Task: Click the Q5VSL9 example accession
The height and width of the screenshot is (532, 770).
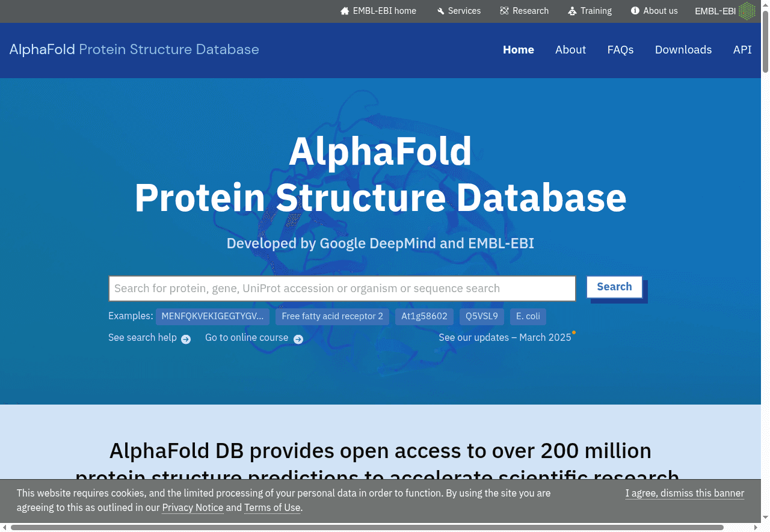Action: tap(481, 316)
